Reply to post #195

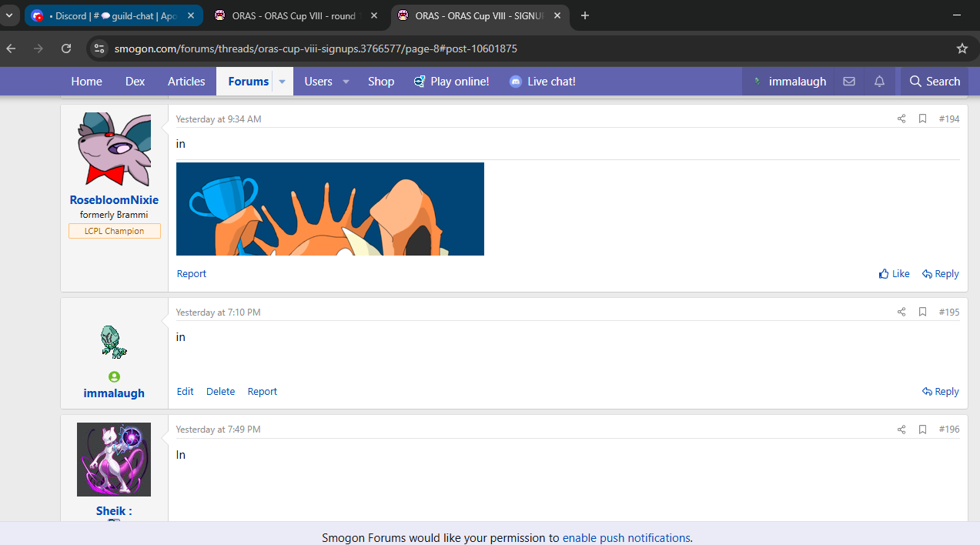[941, 391]
